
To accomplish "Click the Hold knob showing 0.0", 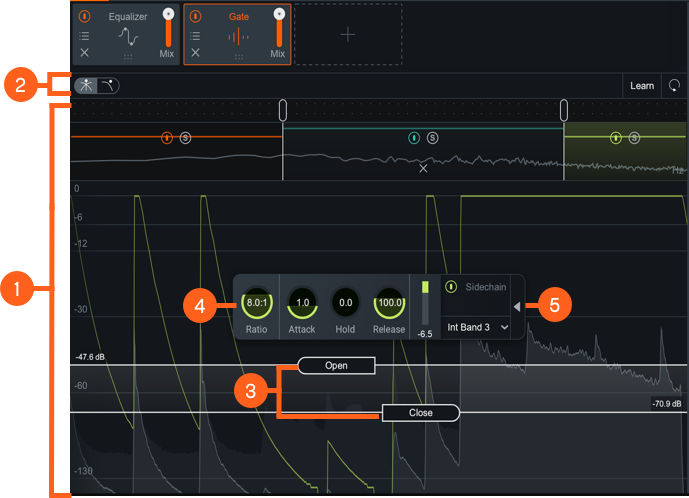I will pyautogui.click(x=345, y=303).
